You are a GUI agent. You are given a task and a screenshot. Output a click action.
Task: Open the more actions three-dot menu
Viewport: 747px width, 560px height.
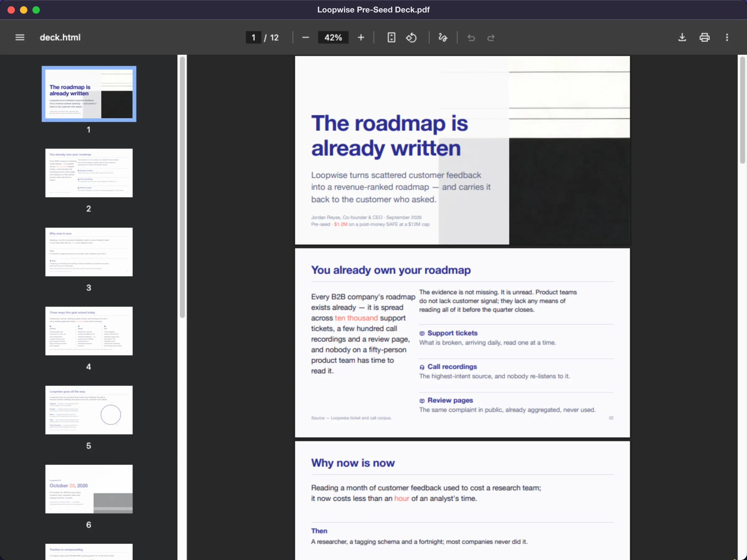tap(727, 37)
